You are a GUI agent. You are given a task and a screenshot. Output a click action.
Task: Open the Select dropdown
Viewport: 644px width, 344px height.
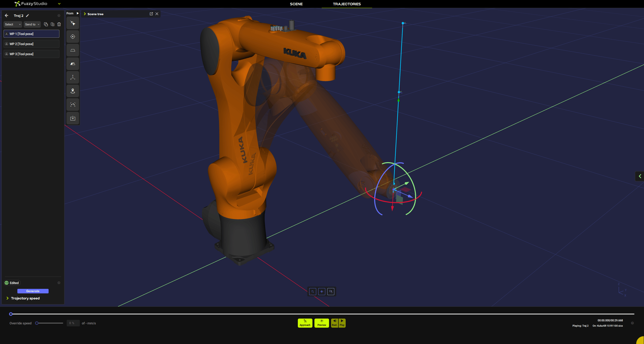pyautogui.click(x=13, y=24)
